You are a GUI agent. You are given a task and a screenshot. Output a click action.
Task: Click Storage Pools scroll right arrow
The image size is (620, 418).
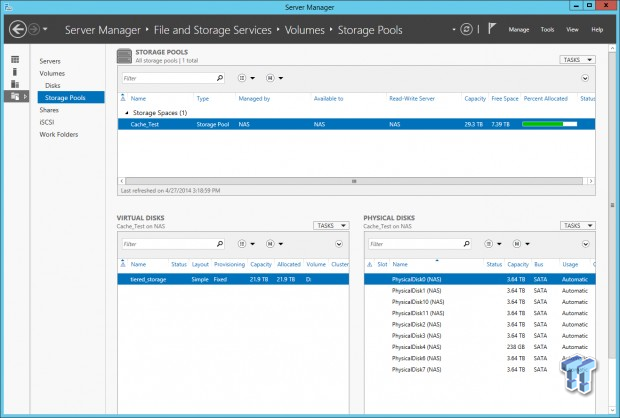(591, 181)
